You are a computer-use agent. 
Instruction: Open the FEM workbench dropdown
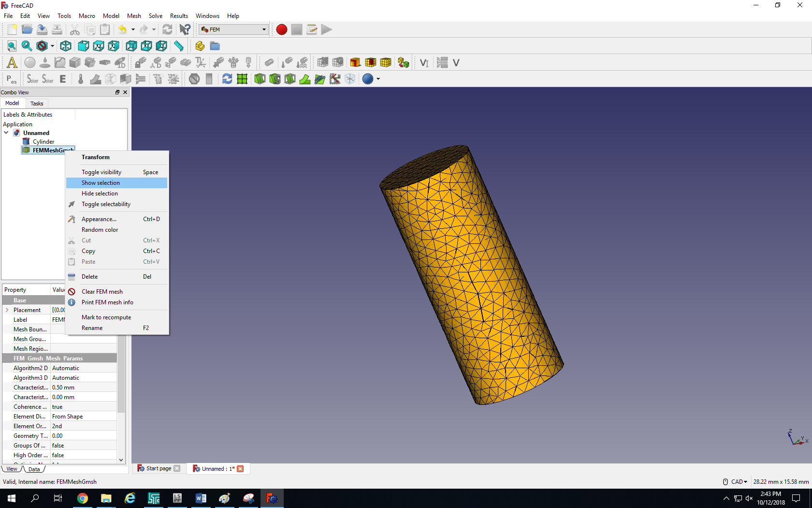[234, 30]
